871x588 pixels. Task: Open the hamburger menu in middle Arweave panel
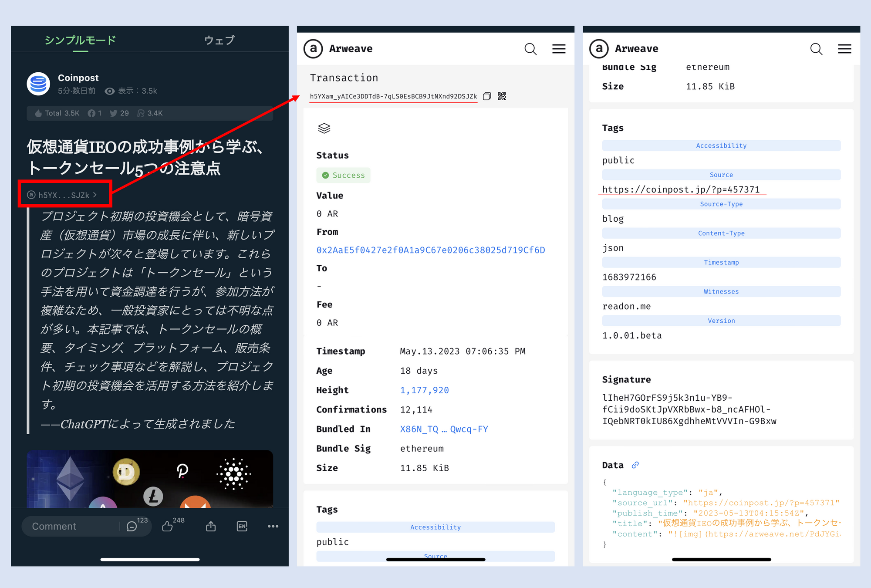tap(559, 49)
